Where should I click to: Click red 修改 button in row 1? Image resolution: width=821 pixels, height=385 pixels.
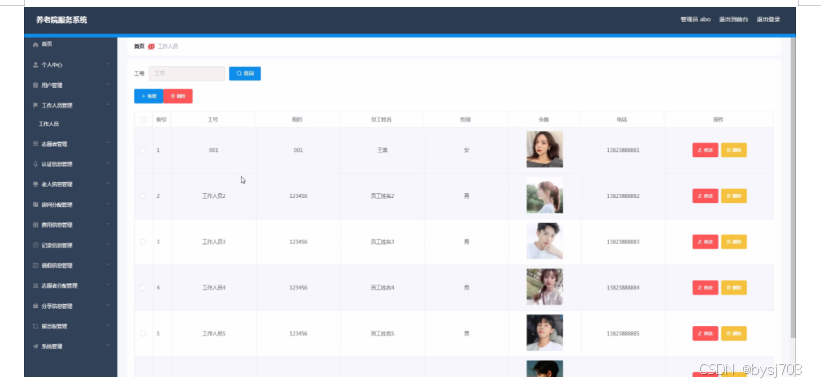click(x=705, y=150)
